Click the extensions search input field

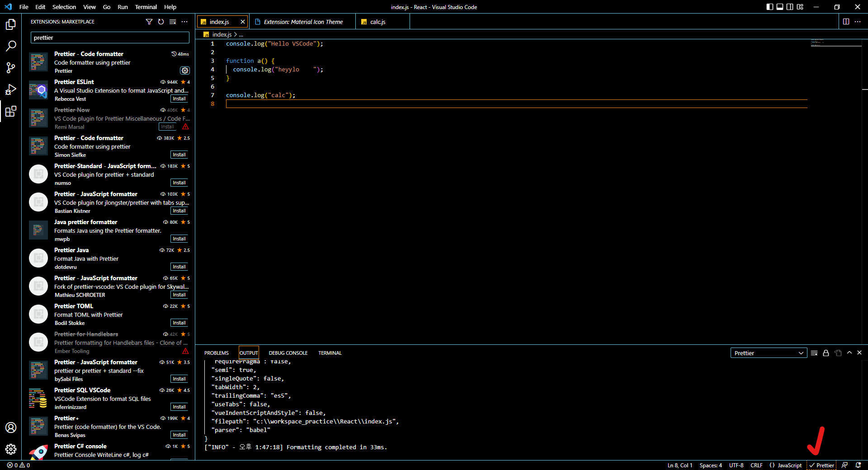click(110, 38)
